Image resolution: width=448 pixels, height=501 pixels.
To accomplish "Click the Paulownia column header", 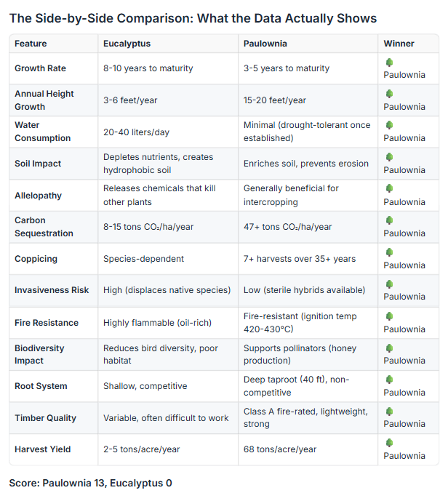I will pos(265,44).
